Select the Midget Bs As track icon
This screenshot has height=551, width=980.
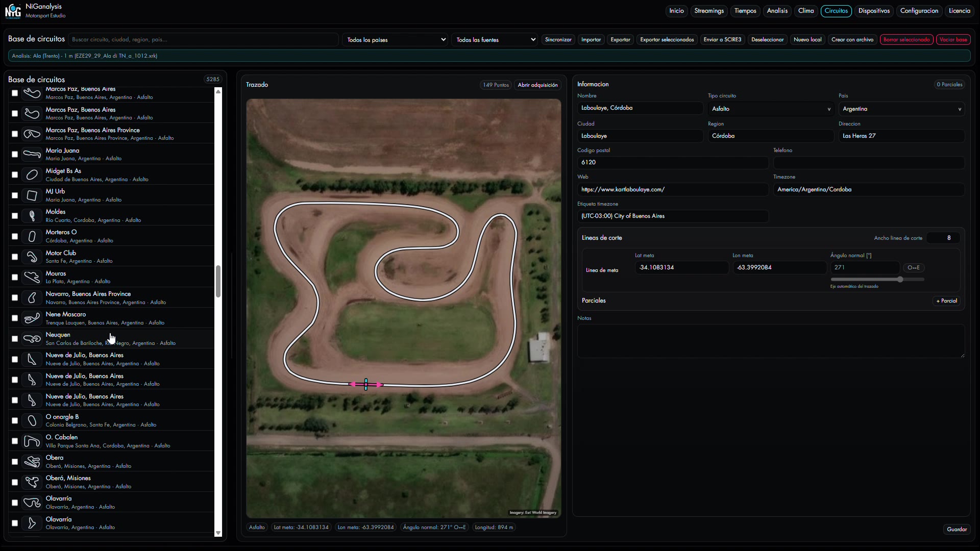click(32, 174)
